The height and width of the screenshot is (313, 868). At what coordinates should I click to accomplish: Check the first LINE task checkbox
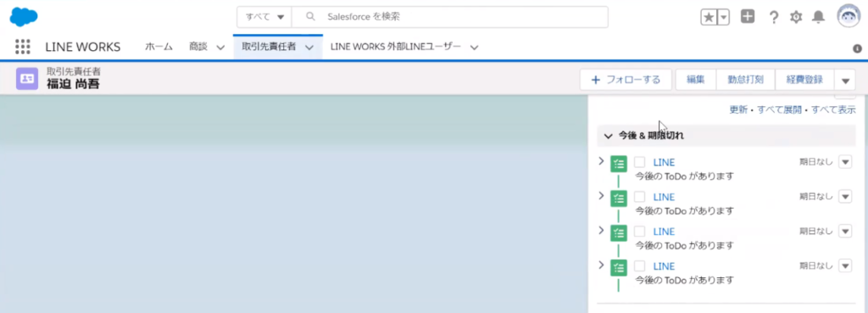639,162
